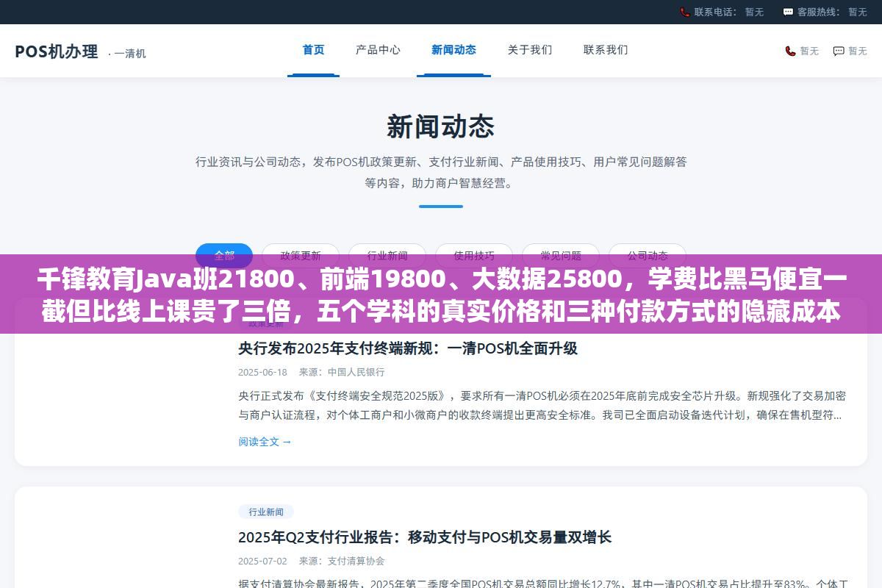Filter news by 政策更新
Image resolution: width=882 pixels, height=588 pixels.
point(301,256)
